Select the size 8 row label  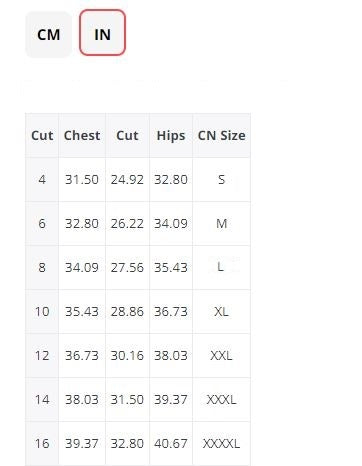click(42, 268)
